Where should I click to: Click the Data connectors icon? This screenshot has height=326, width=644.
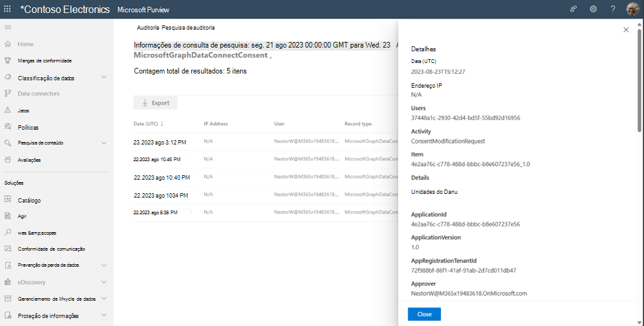pos(8,93)
